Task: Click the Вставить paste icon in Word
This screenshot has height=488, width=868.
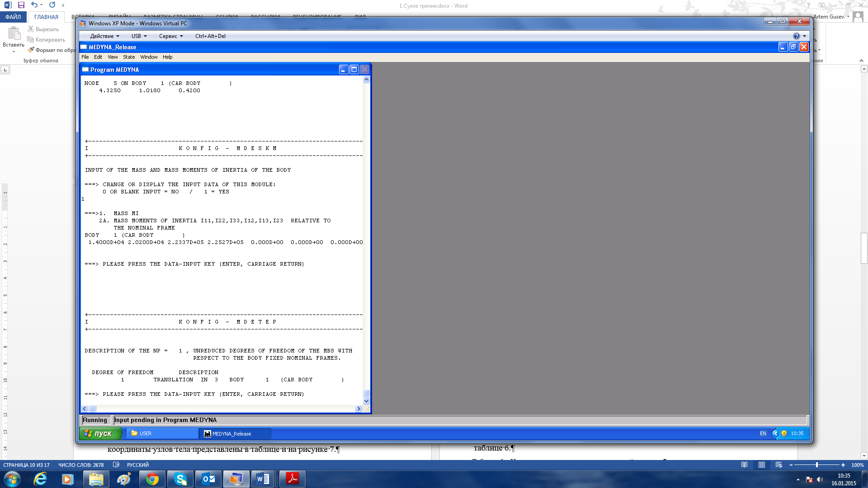Action: point(14,33)
